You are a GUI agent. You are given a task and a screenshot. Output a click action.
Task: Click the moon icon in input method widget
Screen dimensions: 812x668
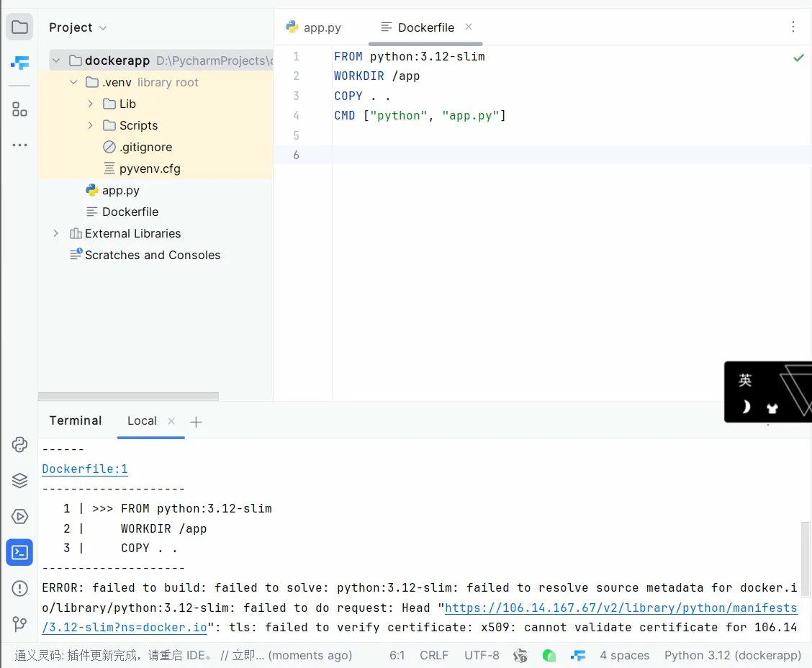click(746, 407)
